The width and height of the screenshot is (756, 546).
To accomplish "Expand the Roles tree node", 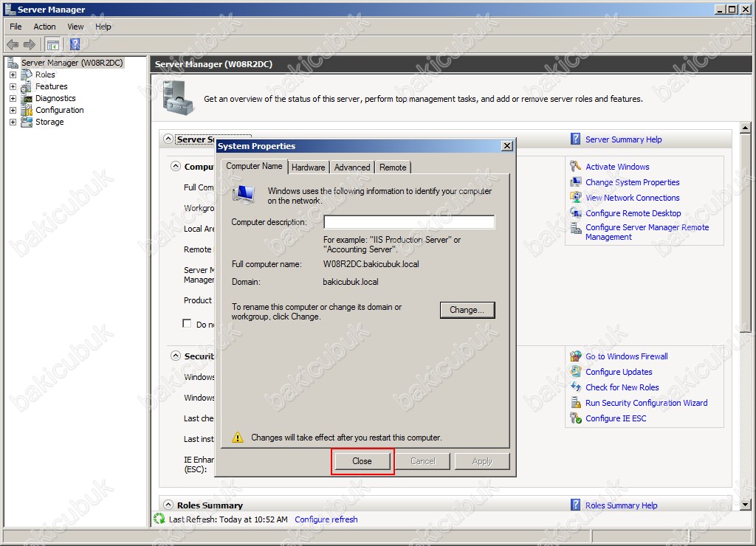I will pyautogui.click(x=13, y=75).
